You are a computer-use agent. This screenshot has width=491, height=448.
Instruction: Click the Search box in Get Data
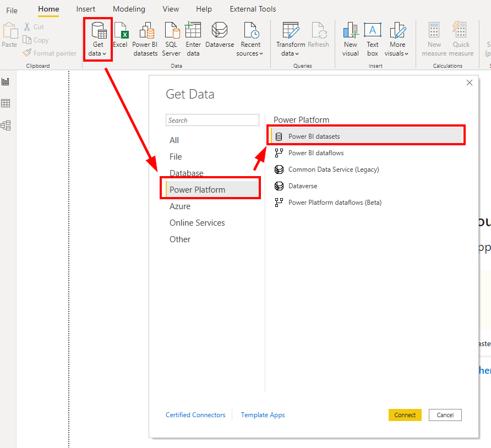[212, 120]
